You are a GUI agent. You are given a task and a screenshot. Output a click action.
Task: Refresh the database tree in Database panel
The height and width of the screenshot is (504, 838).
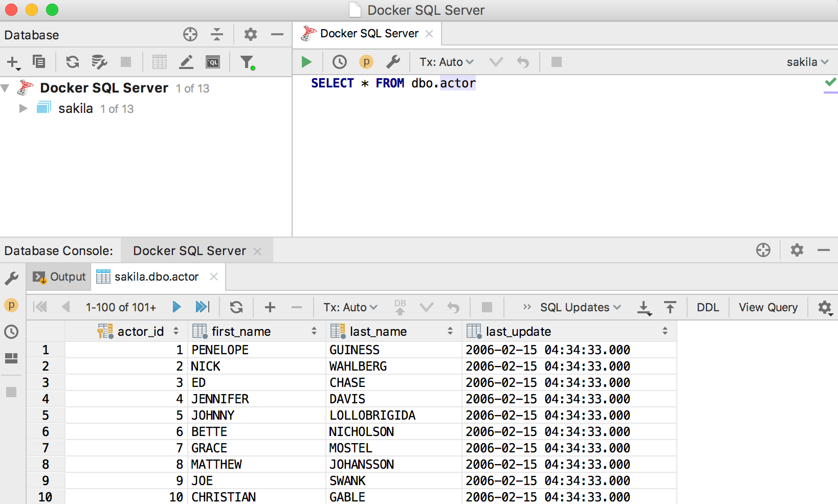(73, 62)
